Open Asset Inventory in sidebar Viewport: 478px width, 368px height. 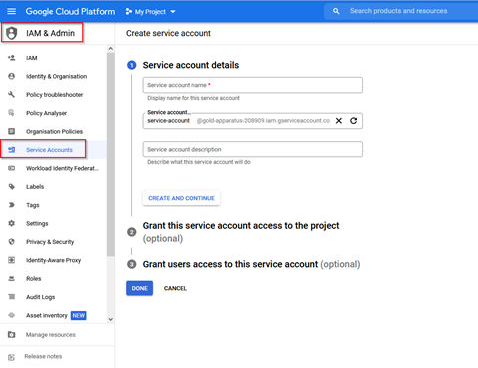tap(47, 315)
